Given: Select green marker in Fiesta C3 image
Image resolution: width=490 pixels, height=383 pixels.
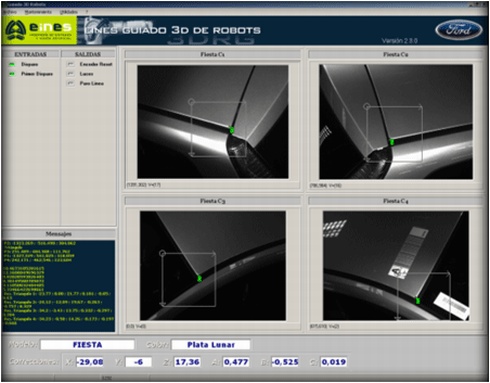Looking at the screenshot, I should 199,278.
